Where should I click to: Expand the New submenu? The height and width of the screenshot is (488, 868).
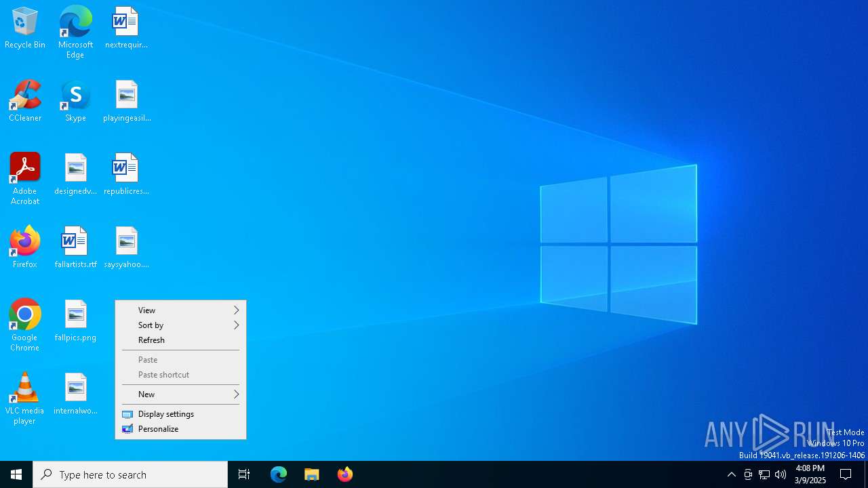point(180,394)
